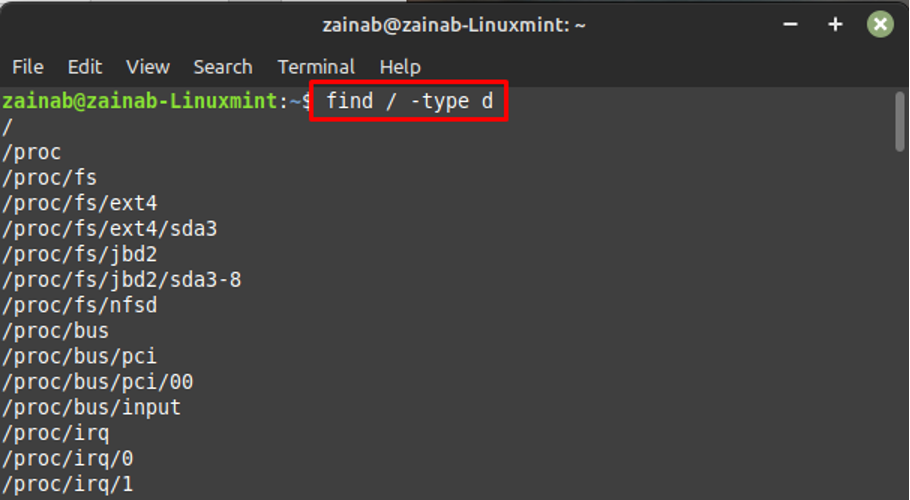Click the find / -type d command text
The width and height of the screenshot is (910, 500).
409,101
